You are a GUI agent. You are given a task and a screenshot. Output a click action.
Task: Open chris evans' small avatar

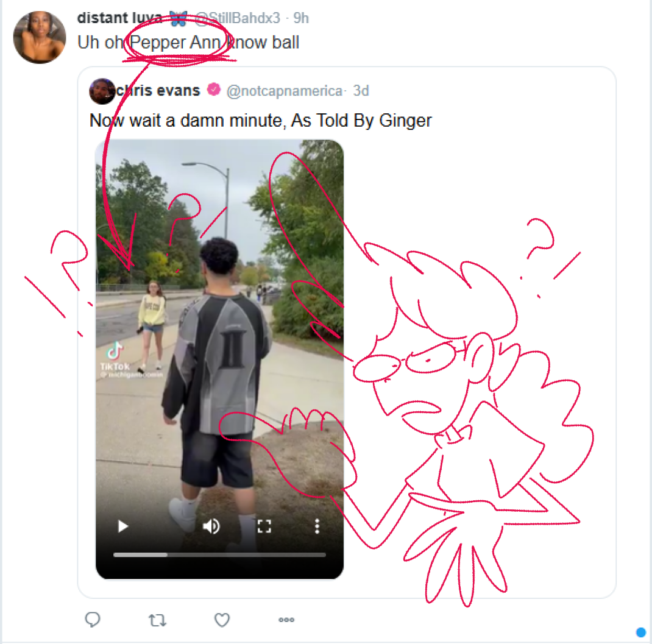coord(102,91)
